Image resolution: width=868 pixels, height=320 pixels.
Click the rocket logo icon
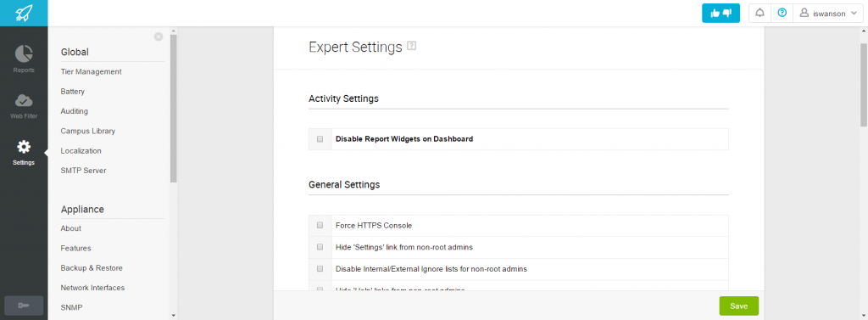(24, 13)
